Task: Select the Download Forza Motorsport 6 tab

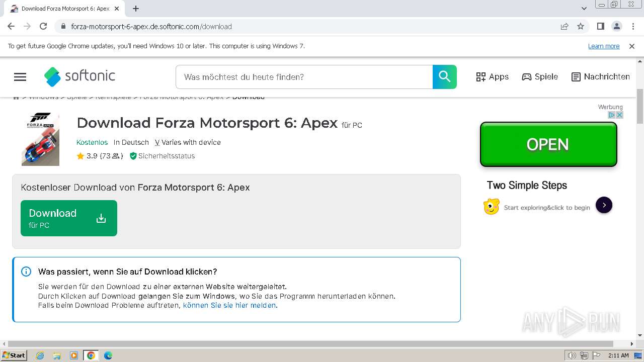Action: click(x=64, y=9)
